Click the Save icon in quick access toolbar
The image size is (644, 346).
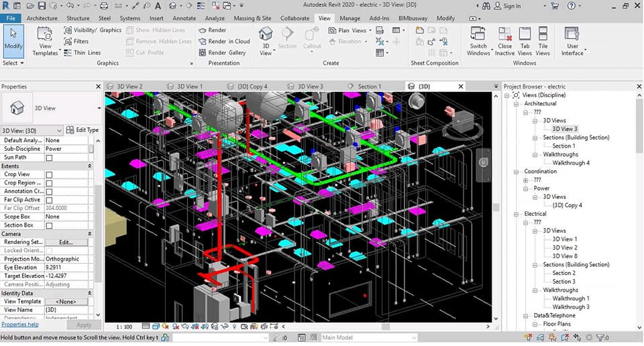tap(42, 6)
